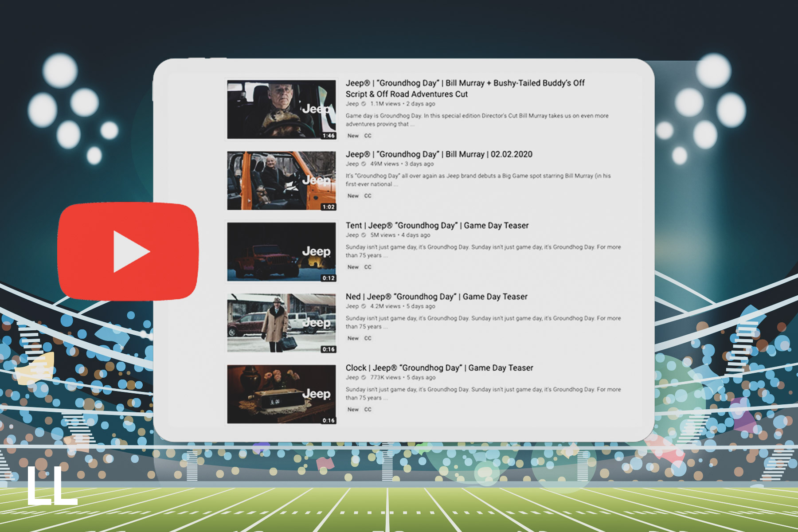Click the CC badge under the Tent teaser
The height and width of the screenshot is (532, 798).
pyautogui.click(x=368, y=267)
